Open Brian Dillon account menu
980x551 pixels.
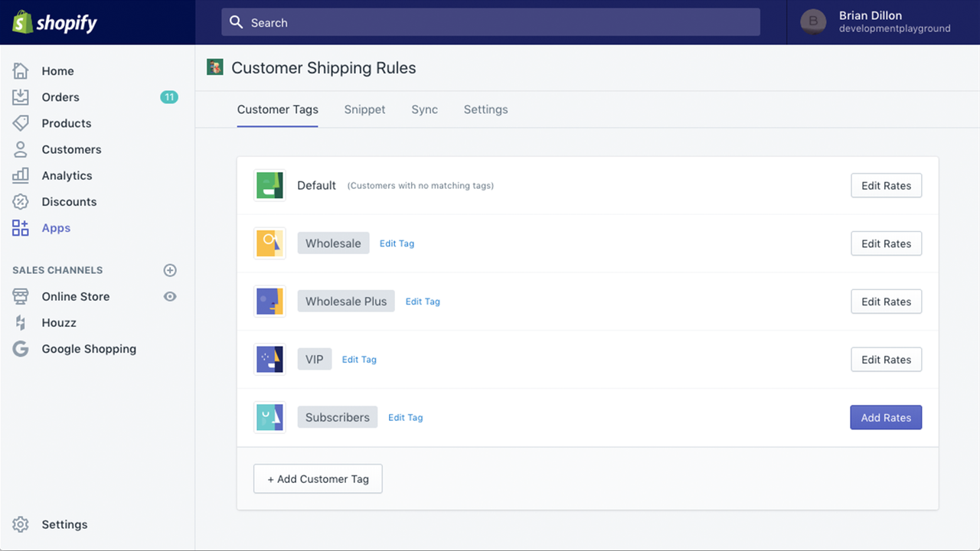pos(883,21)
